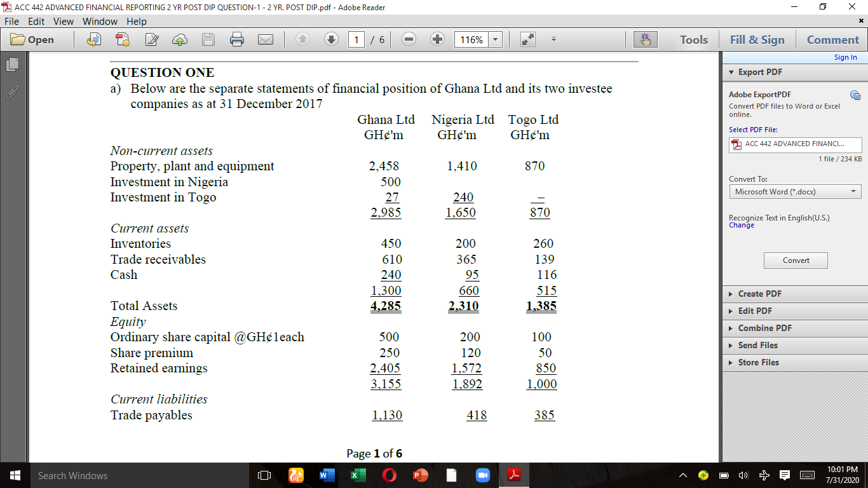Upload file via the cloud icon
Screen dimensions: 868x488
click(180, 39)
